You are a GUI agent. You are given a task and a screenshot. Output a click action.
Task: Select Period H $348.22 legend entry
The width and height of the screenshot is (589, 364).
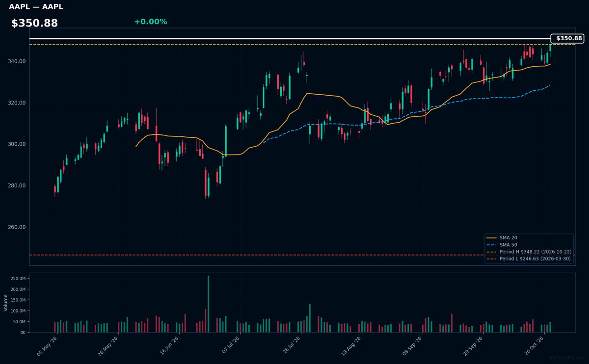pos(529,252)
